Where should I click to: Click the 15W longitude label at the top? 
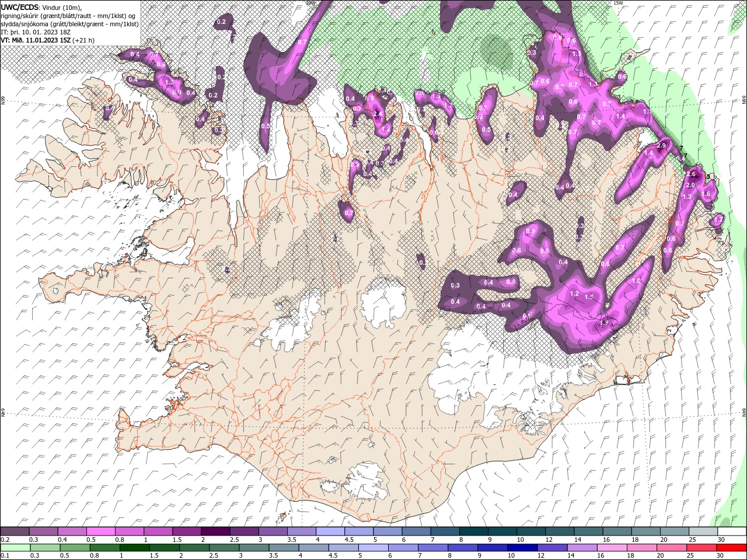coord(617,3)
